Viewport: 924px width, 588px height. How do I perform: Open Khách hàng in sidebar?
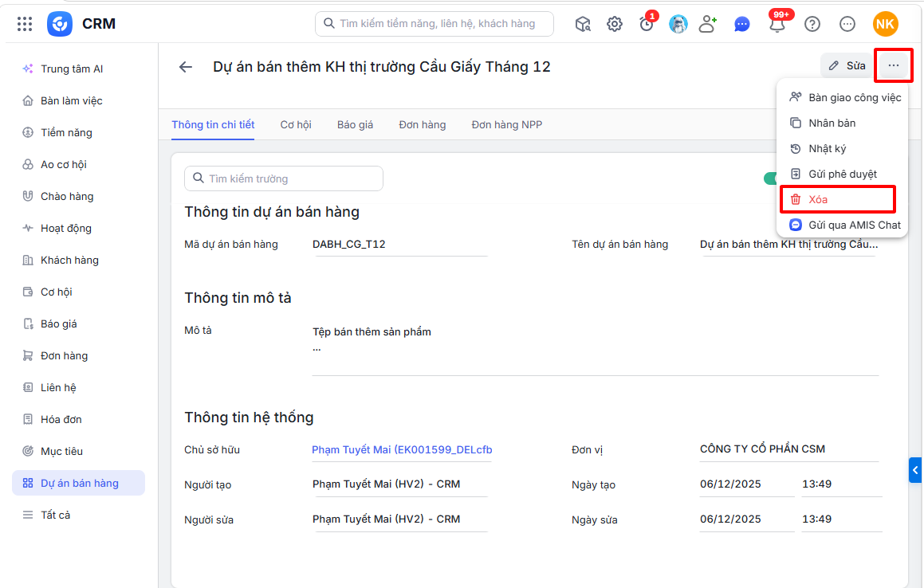click(78, 260)
